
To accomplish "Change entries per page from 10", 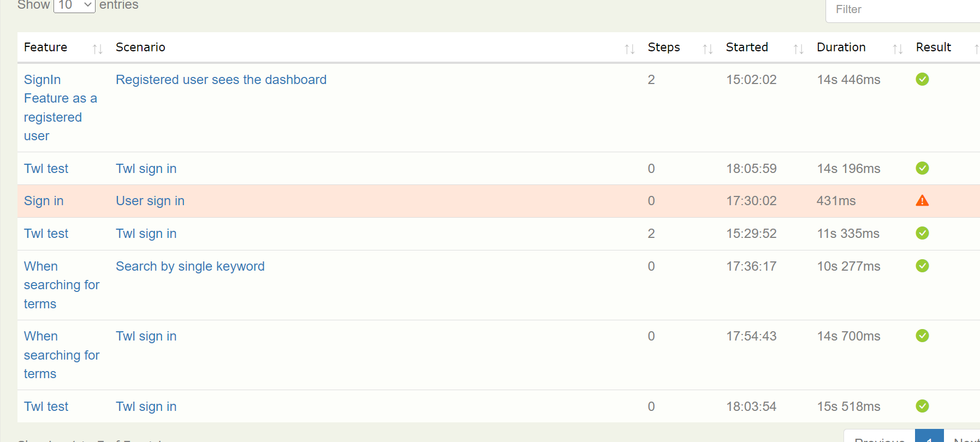I will pyautogui.click(x=74, y=5).
